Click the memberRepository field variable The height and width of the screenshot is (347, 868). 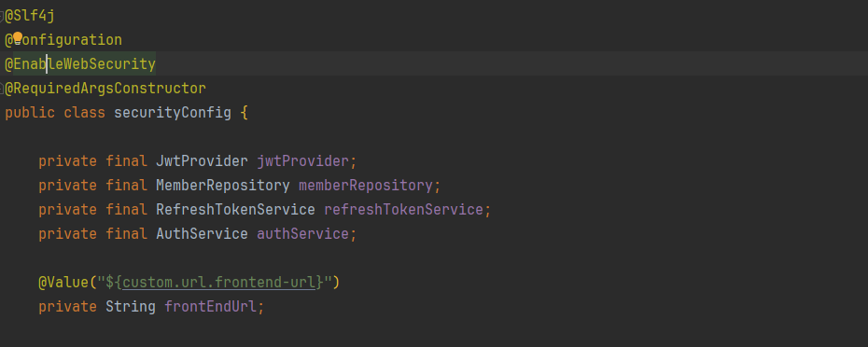click(365, 186)
